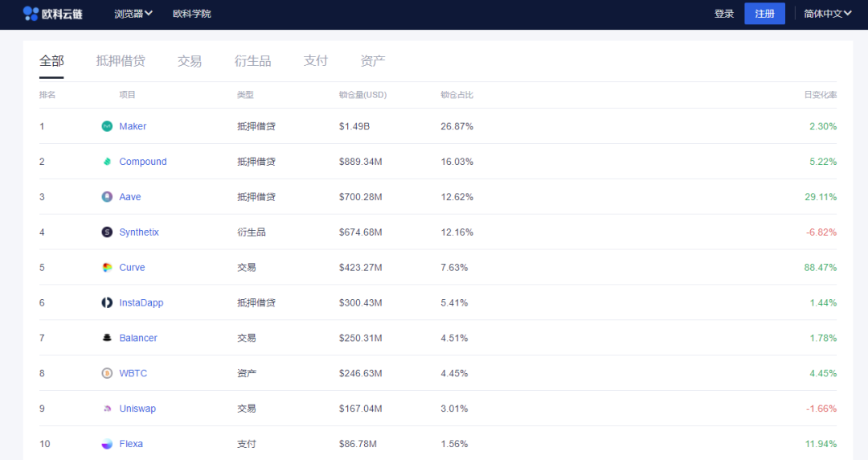The height and width of the screenshot is (460, 868).
Task: Click the -6.82% daily change value
Action: (821, 232)
